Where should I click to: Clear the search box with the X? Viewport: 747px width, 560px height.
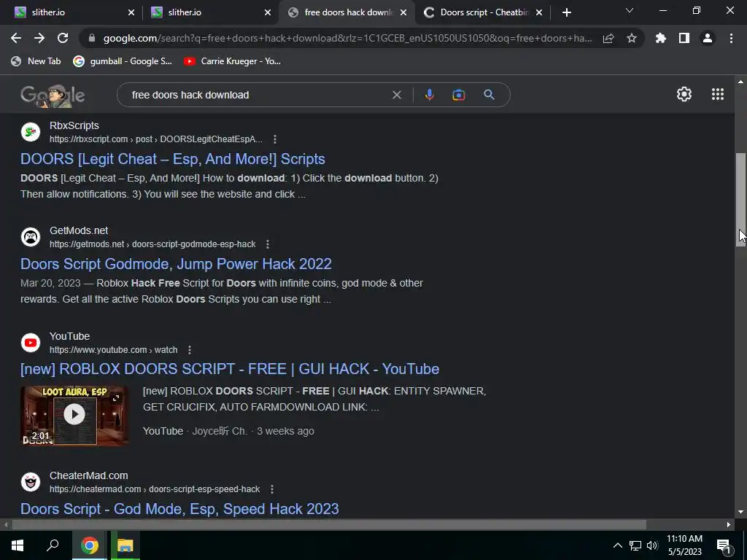point(396,95)
